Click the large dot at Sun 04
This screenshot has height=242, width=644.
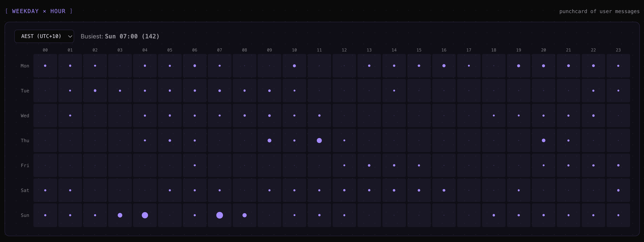[x=145, y=215]
